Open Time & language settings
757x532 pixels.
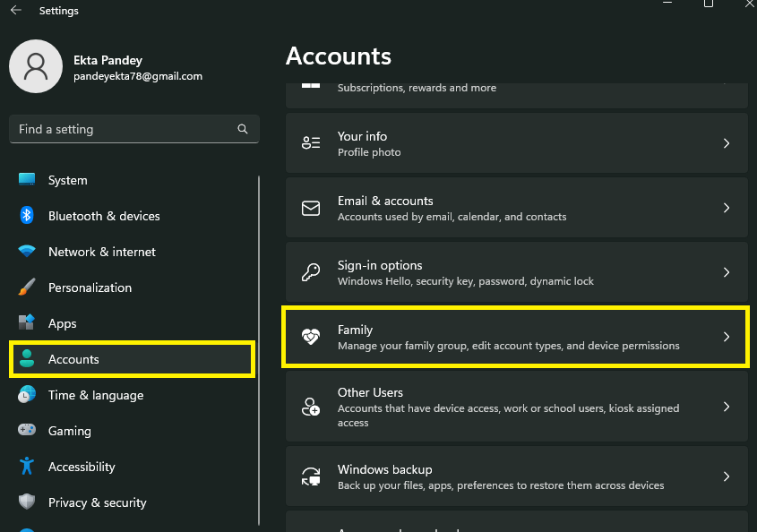click(95, 395)
